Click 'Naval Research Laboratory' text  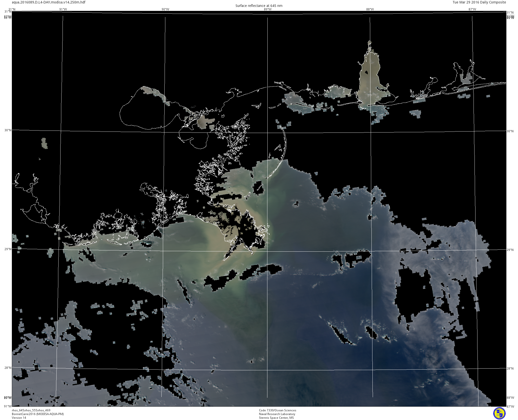(277, 414)
